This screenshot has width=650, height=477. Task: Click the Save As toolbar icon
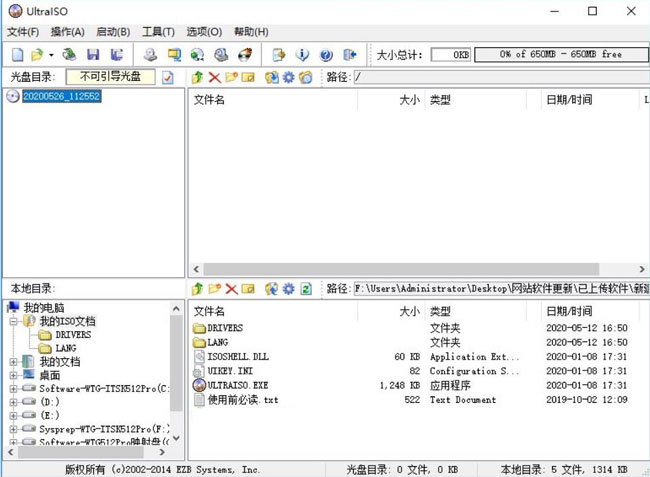click(x=117, y=55)
